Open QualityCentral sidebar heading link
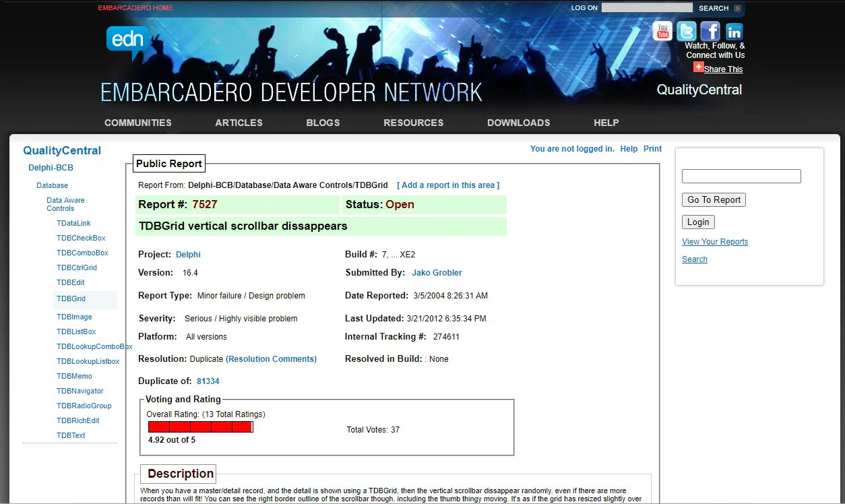 coord(62,150)
